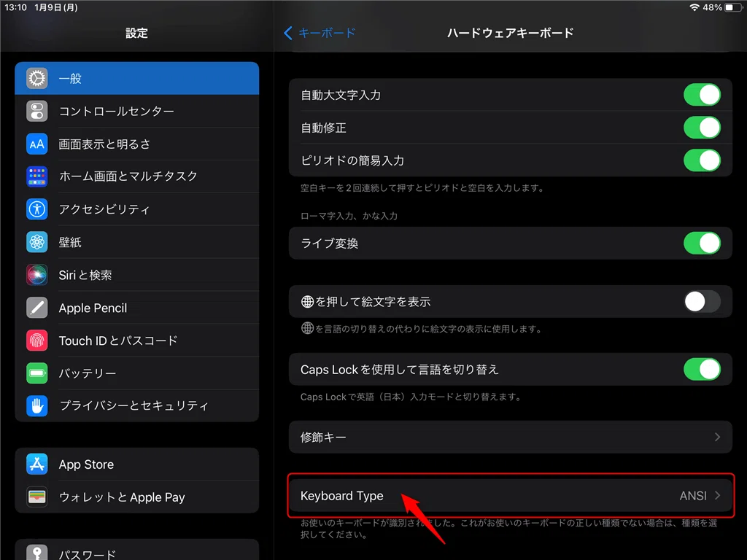Tap the 13:10 clock
747x560 pixels.
(x=16, y=7)
